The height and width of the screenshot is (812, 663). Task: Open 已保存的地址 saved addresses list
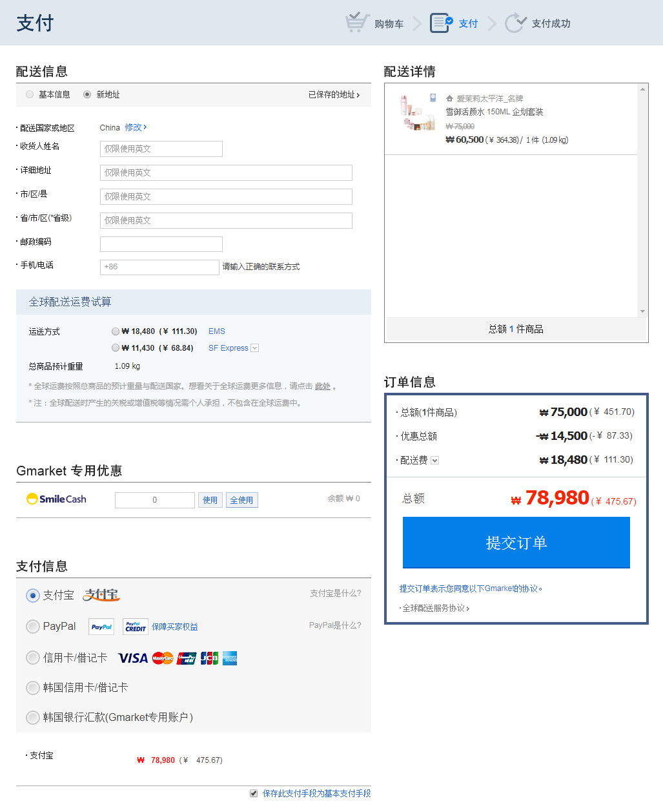click(x=334, y=94)
